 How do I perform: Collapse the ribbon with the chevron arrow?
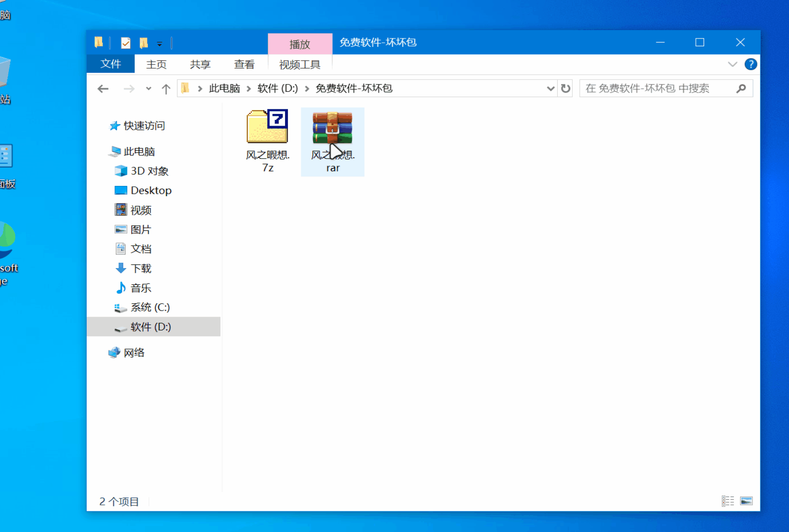(732, 64)
